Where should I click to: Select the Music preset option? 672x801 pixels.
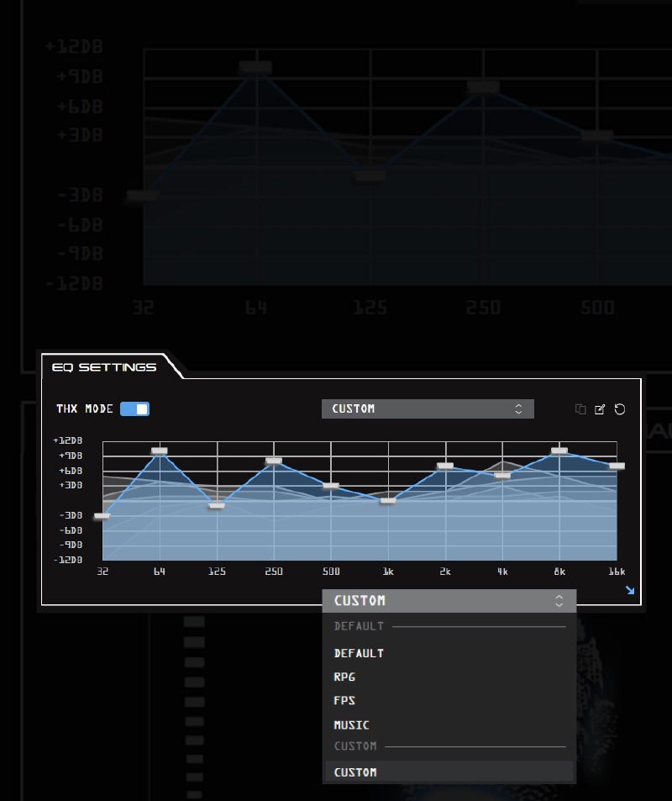351,725
